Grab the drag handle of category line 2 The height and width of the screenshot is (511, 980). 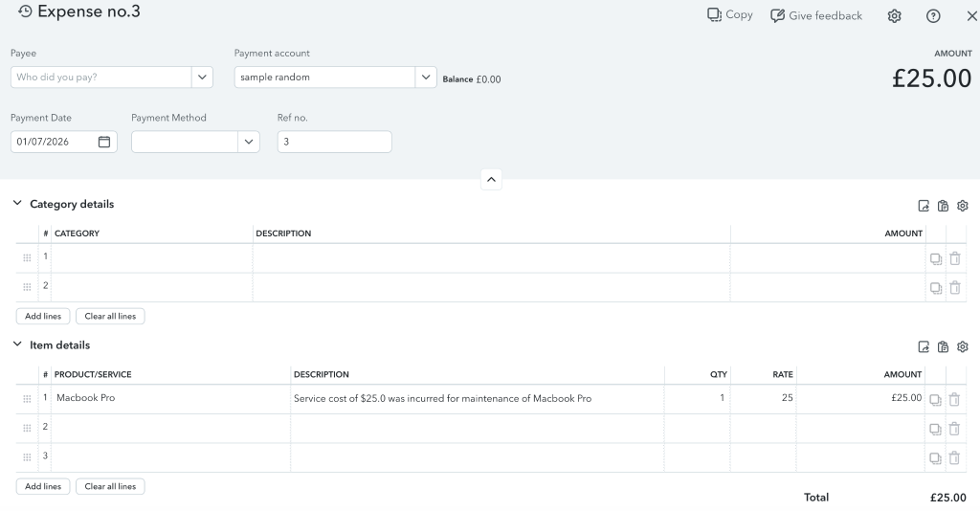27,287
